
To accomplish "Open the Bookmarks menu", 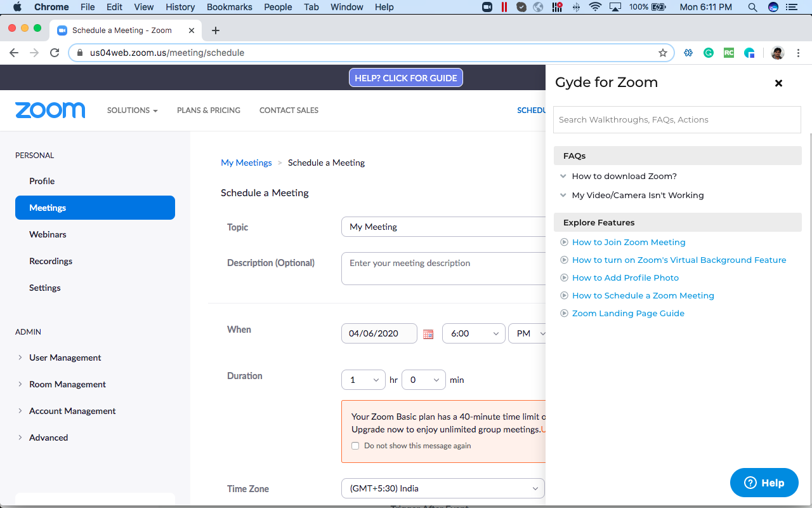I will 230,7.
